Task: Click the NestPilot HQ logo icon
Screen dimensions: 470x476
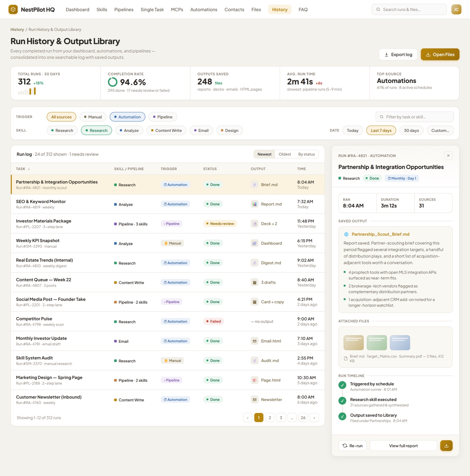Action: click(13, 10)
